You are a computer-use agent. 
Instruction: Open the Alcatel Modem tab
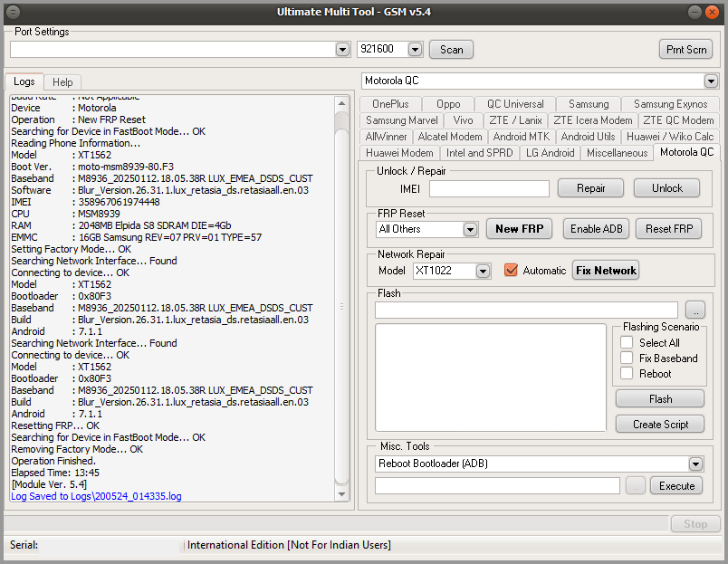(x=450, y=137)
